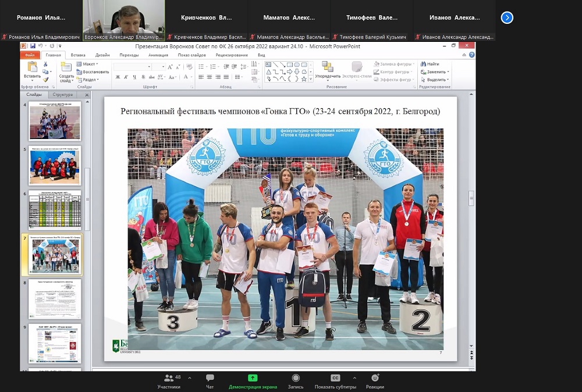Click the Save icon in quick access toolbar

(x=33, y=46)
